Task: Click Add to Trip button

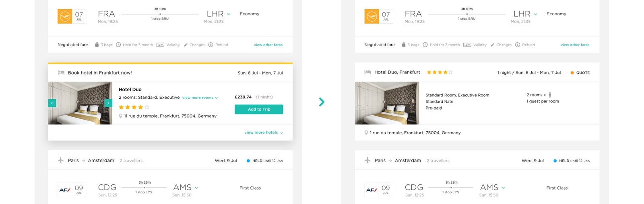Action: coord(259,109)
